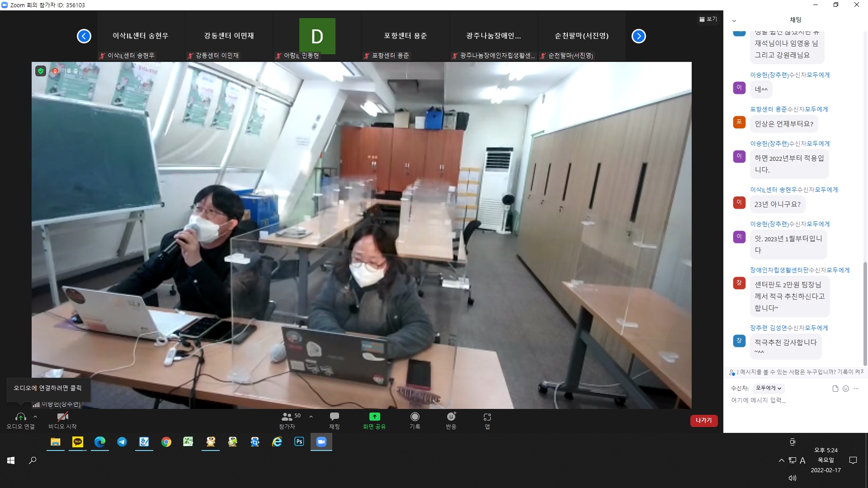Click the chat panel scrollbar
This screenshot has height=488, width=868.
click(x=865, y=314)
